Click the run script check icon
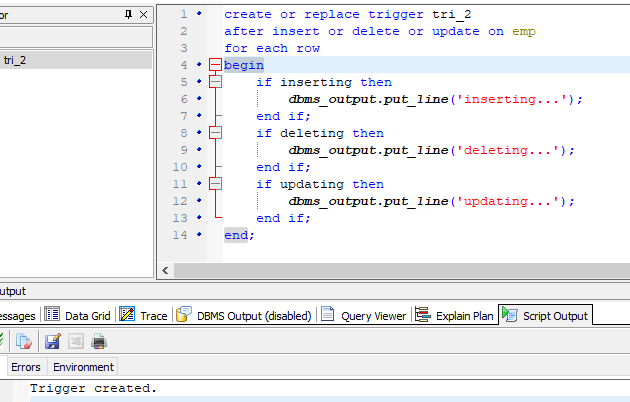Viewport: 630px width, 402px height. (1, 341)
